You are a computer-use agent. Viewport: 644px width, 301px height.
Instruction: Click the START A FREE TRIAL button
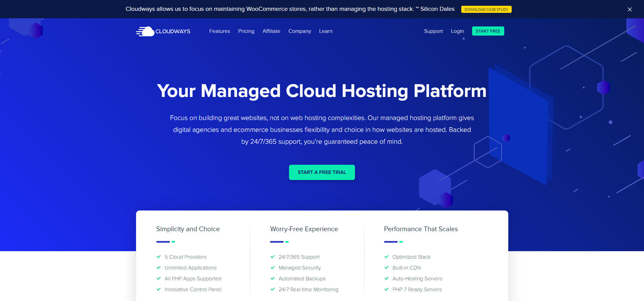click(322, 172)
